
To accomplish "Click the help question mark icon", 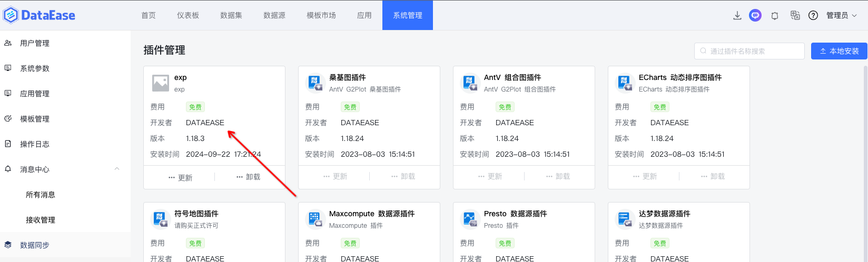I will [813, 15].
